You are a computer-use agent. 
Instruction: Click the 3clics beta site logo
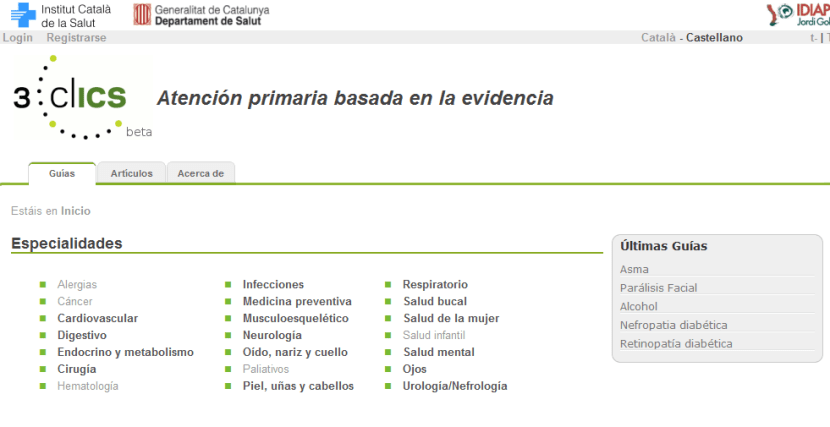point(82,98)
